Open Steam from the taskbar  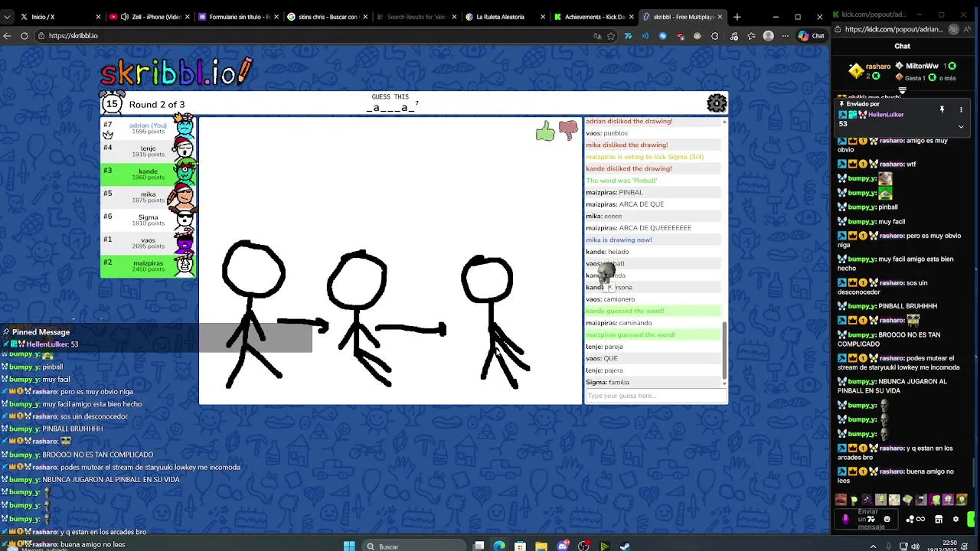click(x=625, y=546)
